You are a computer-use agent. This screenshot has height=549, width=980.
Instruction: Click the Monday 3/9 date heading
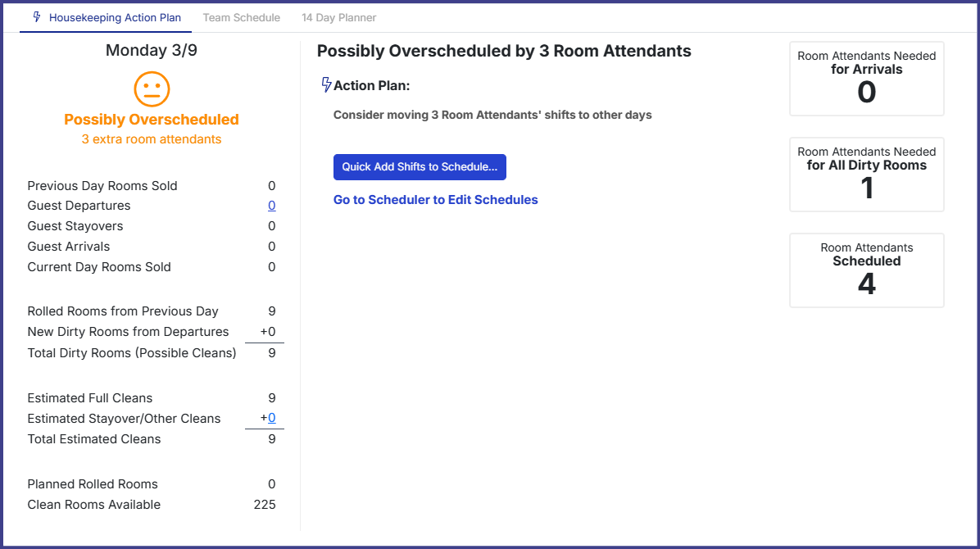(152, 51)
